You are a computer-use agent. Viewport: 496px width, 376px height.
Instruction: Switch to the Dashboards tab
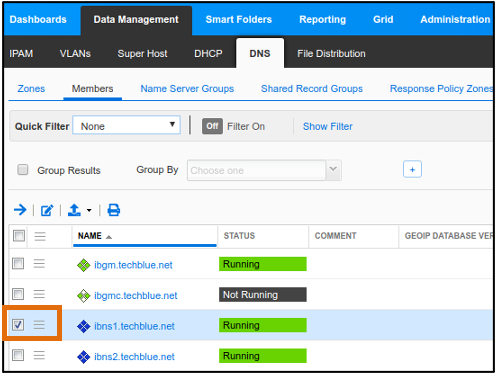point(38,19)
